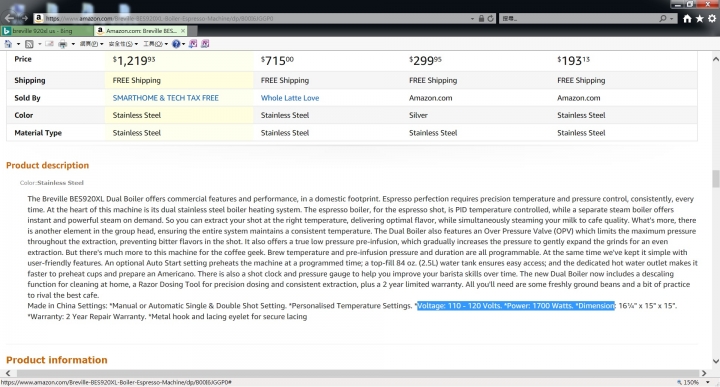720x387 pixels.
Task: Click the Read mail icon
Action: 49,44
